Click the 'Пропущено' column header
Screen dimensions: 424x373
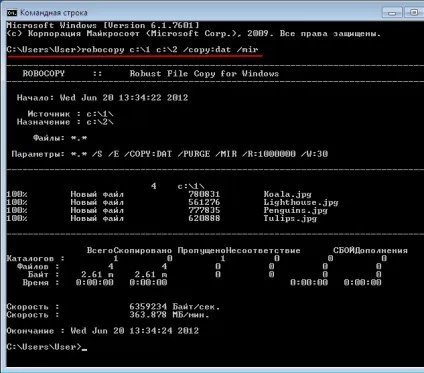201,250
